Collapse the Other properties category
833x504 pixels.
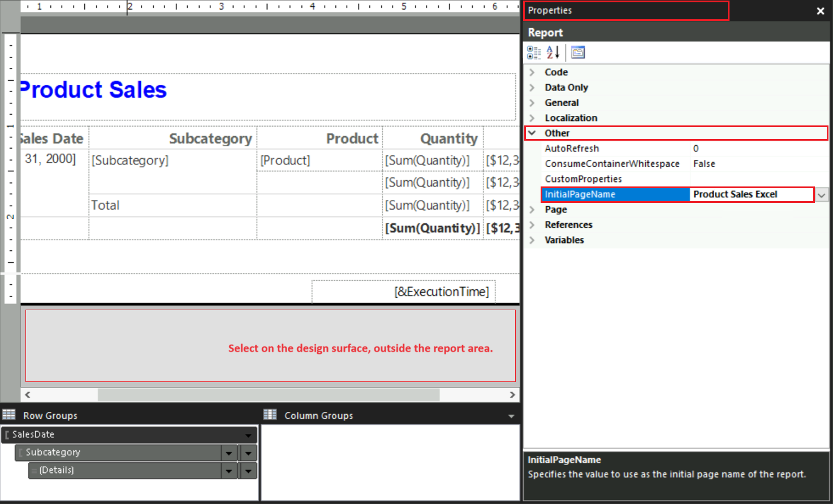pos(532,133)
